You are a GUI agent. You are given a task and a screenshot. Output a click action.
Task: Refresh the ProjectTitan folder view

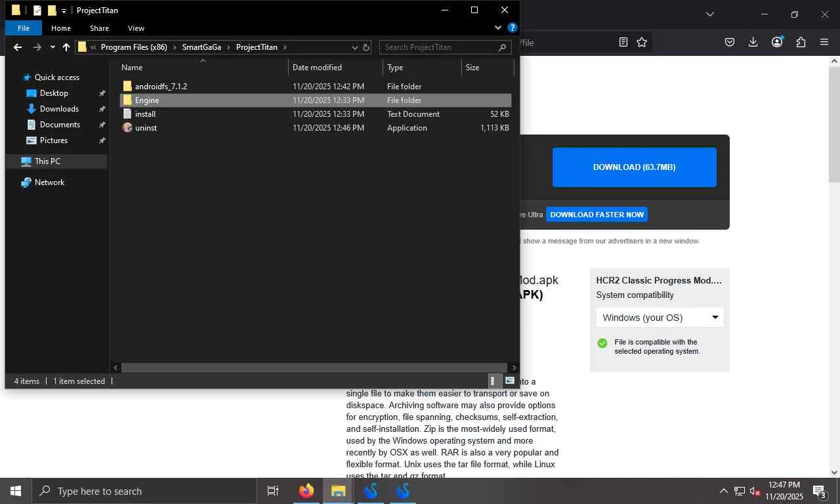(366, 47)
